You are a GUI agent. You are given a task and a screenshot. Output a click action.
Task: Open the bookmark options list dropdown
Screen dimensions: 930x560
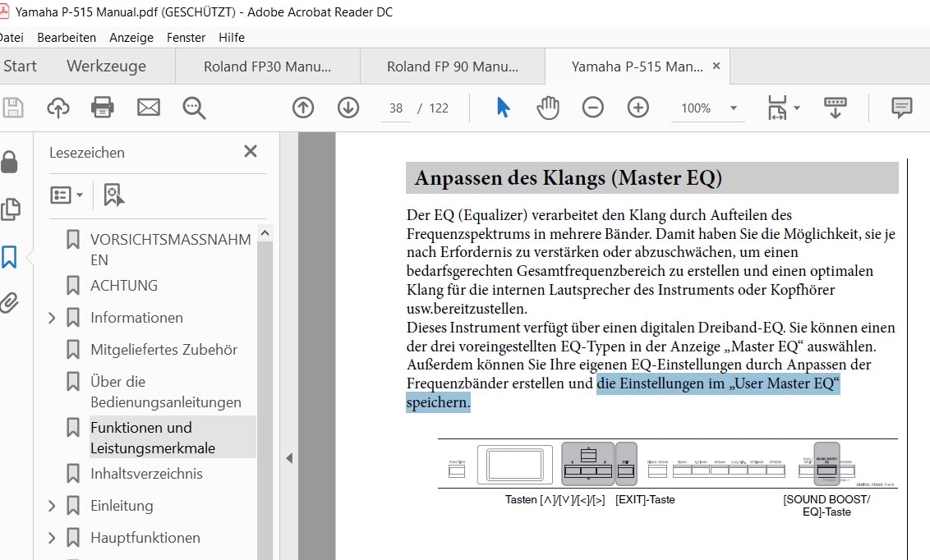pos(67,195)
